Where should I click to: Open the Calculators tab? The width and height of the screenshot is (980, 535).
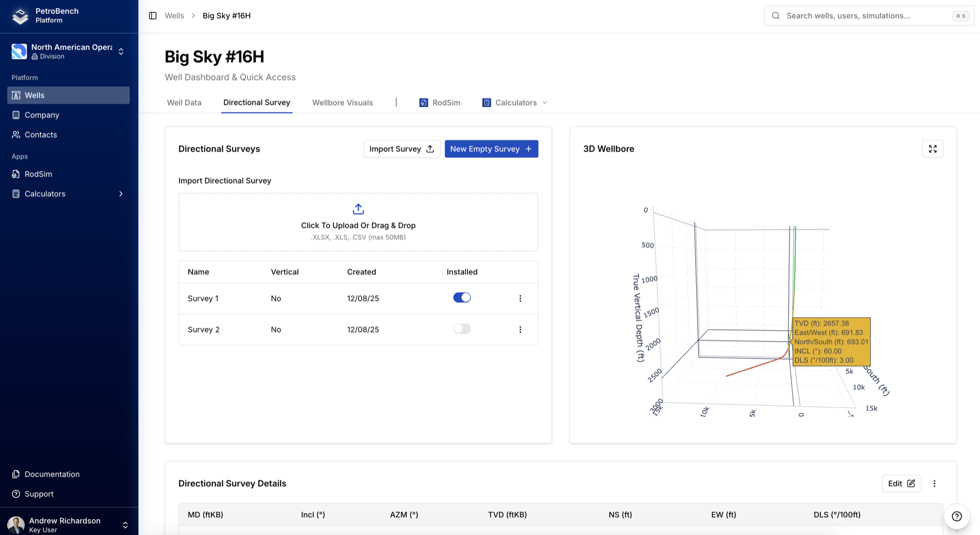514,103
